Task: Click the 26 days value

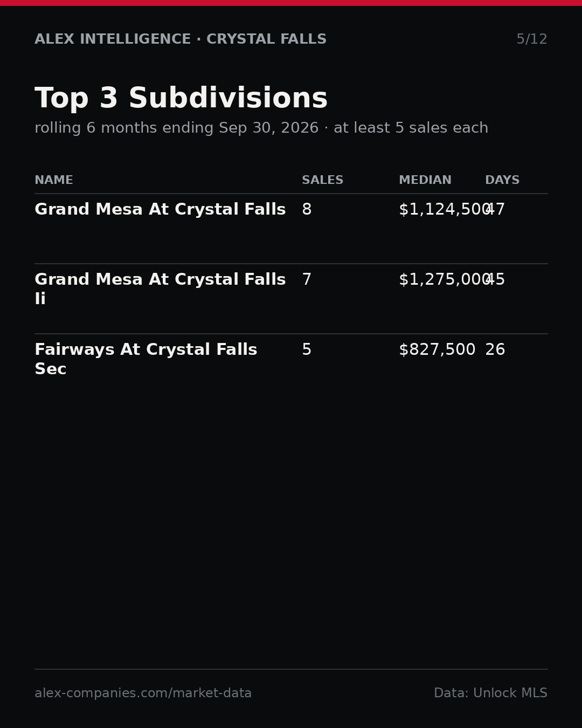Action: coord(495,350)
